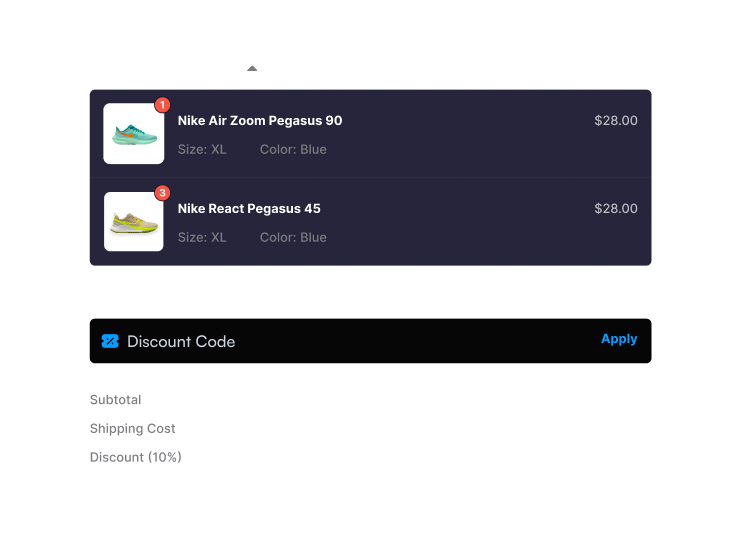The width and height of the screenshot is (741, 538).
Task: Click Color Blue under Pegasus 45
Action: coord(293,238)
